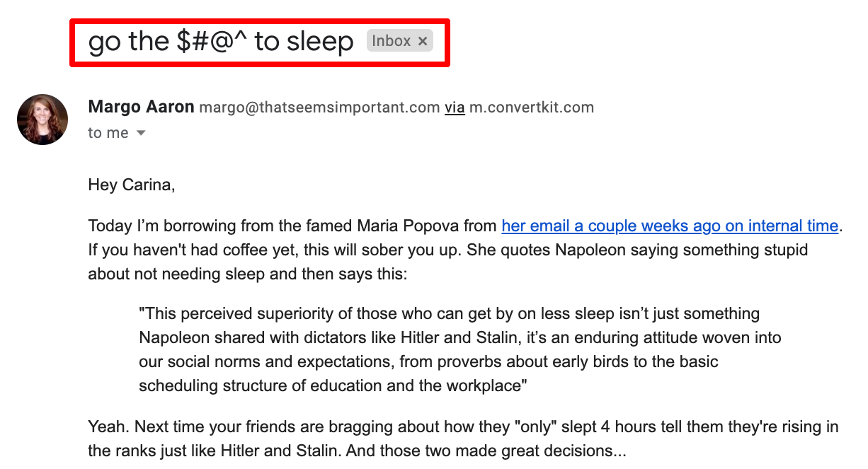Click the 'to me' recipient text

tap(108, 133)
